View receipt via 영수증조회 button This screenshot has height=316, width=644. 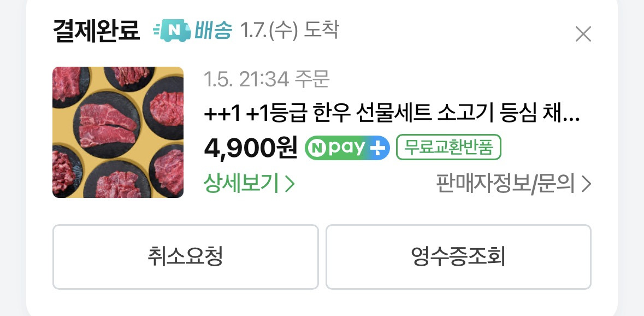[458, 257]
